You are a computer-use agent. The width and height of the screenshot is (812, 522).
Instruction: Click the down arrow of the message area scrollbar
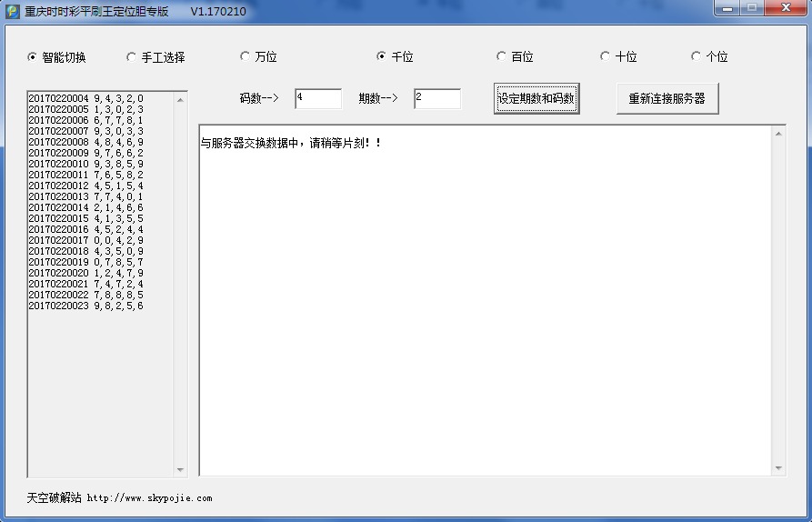pos(777,468)
